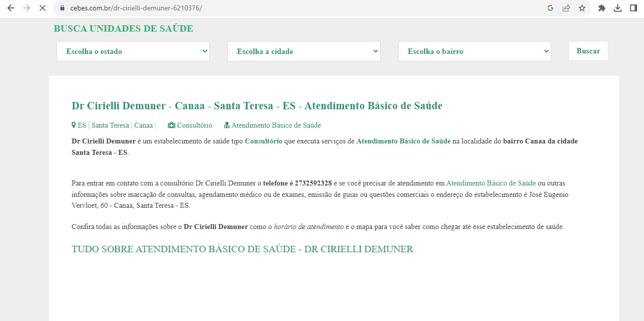Bookmark this page with the star icon

582,8
